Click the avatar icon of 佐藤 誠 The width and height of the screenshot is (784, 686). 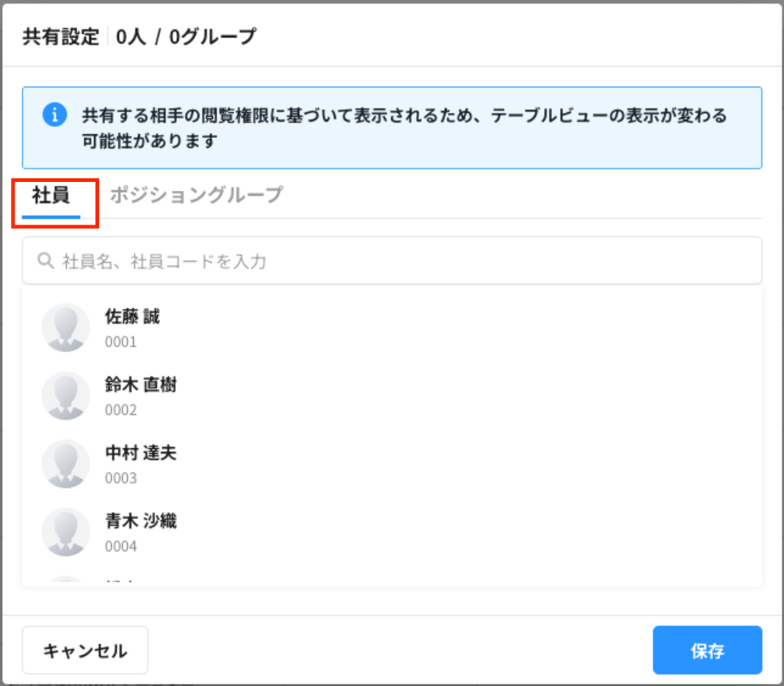[x=65, y=327]
